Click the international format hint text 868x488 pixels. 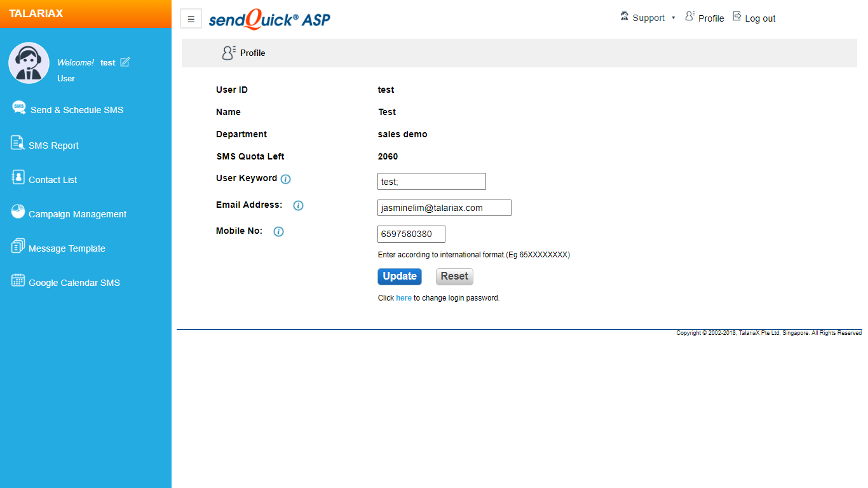(474, 255)
